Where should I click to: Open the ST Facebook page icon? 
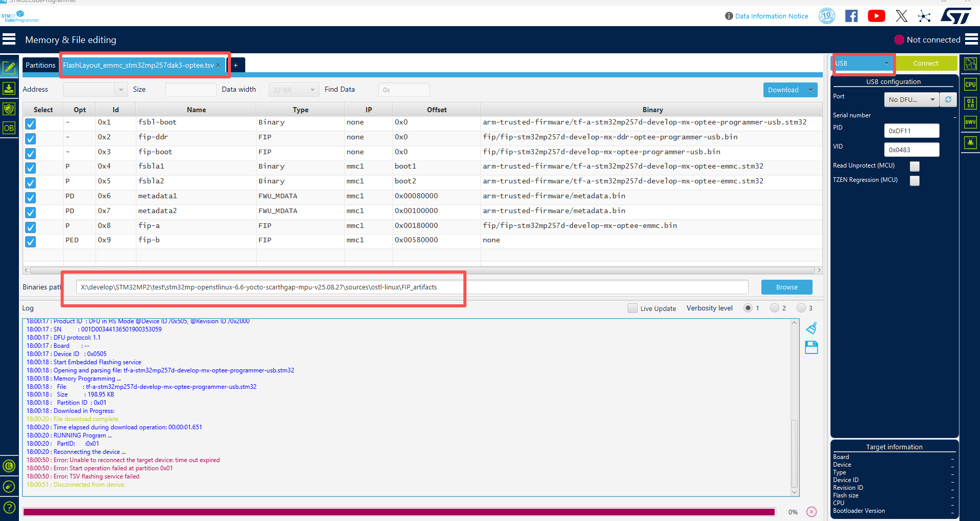[x=851, y=16]
